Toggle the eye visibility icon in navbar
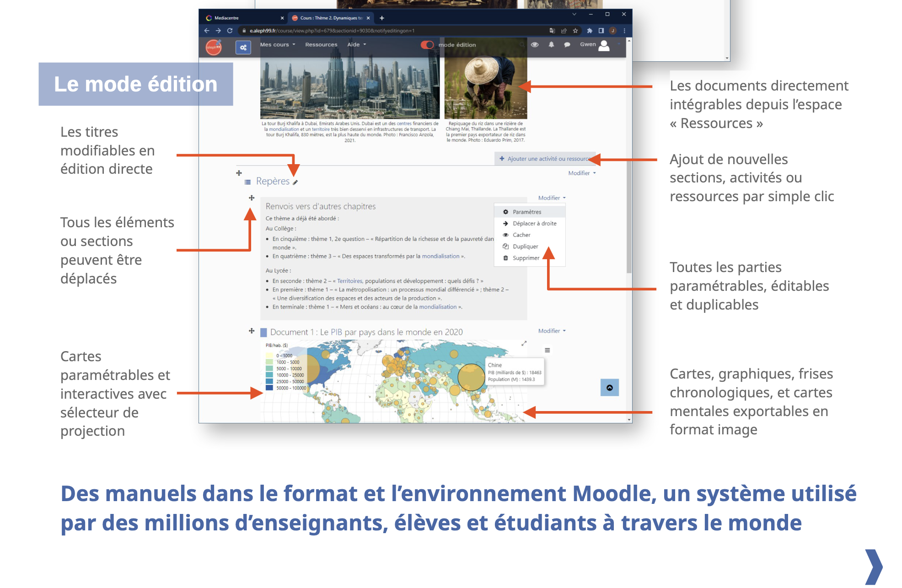The width and height of the screenshot is (902, 588). click(535, 45)
